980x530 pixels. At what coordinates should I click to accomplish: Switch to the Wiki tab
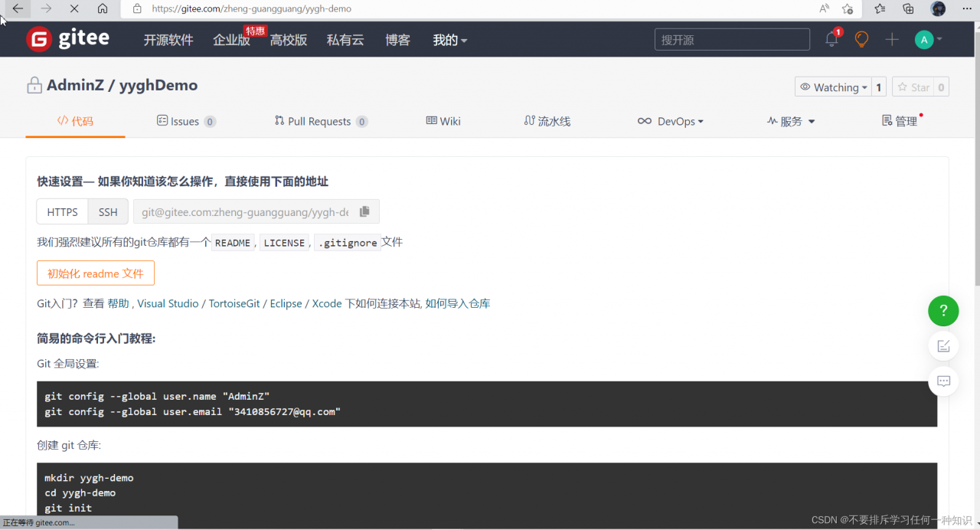(x=443, y=121)
